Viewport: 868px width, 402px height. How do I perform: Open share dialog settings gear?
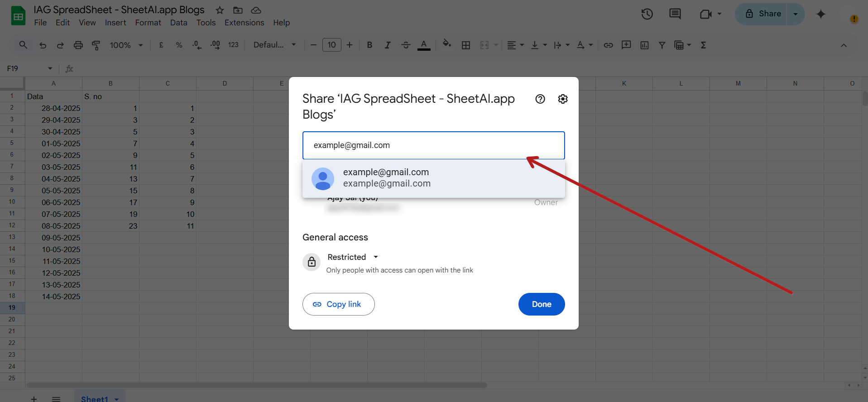[563, 99]
